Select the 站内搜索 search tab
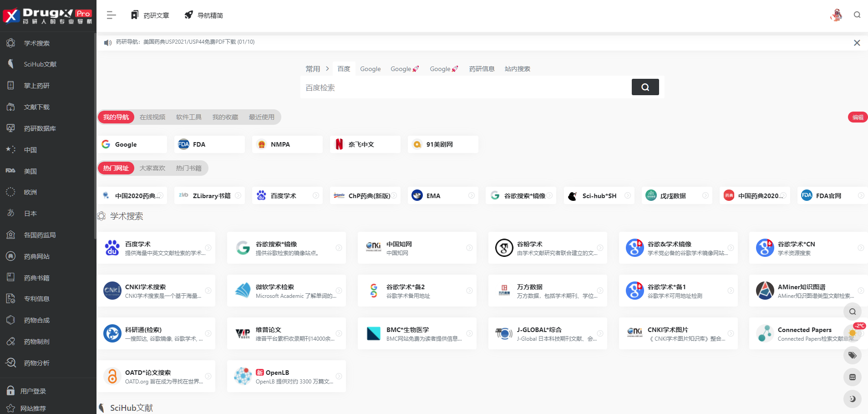 (x=518, y=69)
